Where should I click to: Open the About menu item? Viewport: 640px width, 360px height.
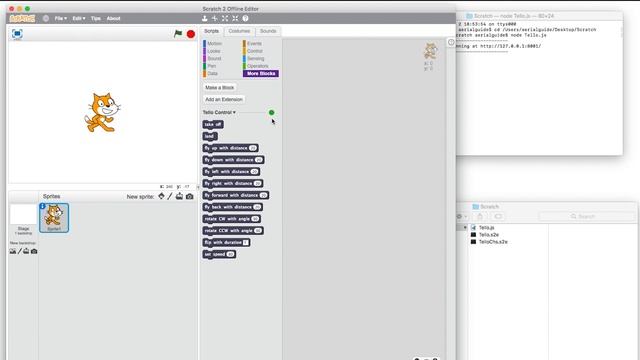tap(113, 18)
